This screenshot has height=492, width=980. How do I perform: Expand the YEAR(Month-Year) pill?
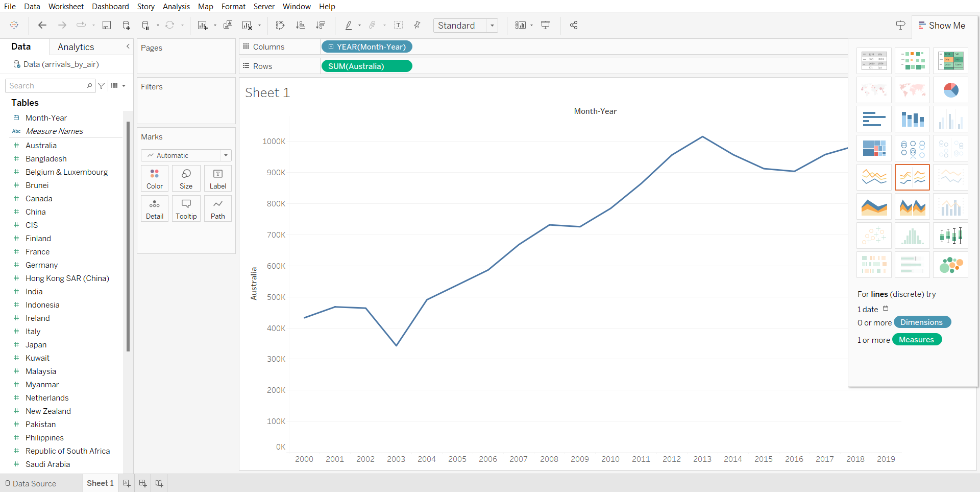pyautogui.click(x=331, y=47)
